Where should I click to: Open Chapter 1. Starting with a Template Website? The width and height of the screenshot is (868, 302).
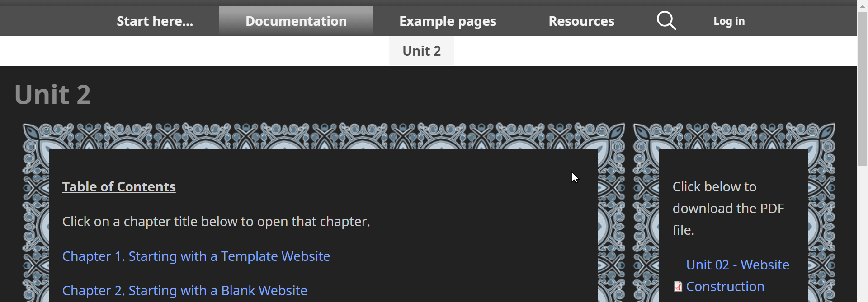196,256
